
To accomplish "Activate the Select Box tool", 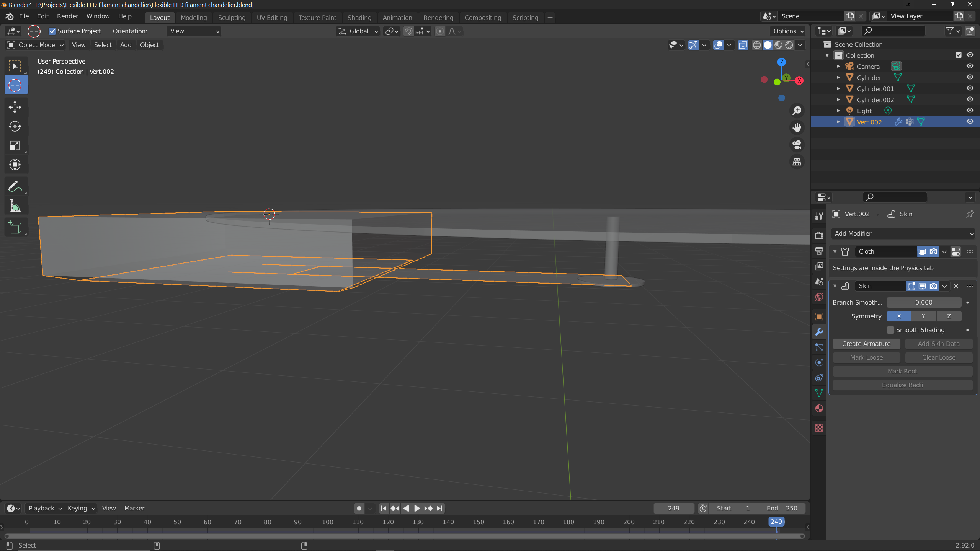I will (x=15, y=66).
